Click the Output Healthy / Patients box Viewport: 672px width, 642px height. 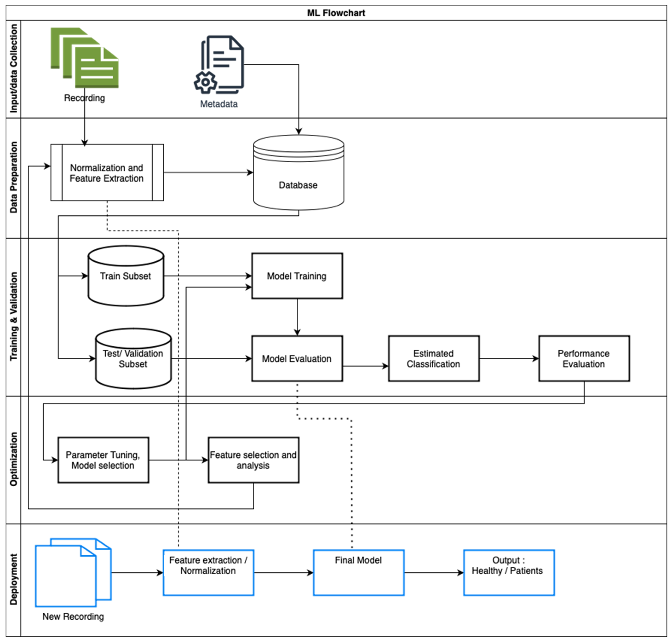(509, 573)
